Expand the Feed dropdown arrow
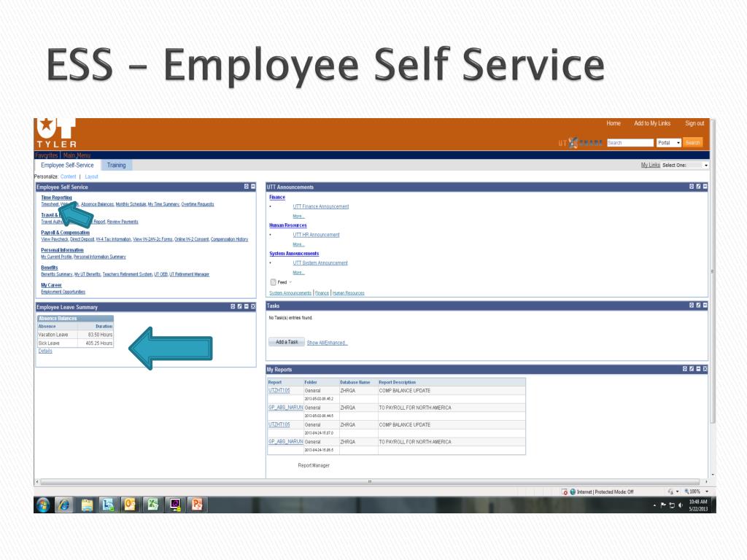The height and width of the screenshot is (560, 747). click(x=290, y=282)
